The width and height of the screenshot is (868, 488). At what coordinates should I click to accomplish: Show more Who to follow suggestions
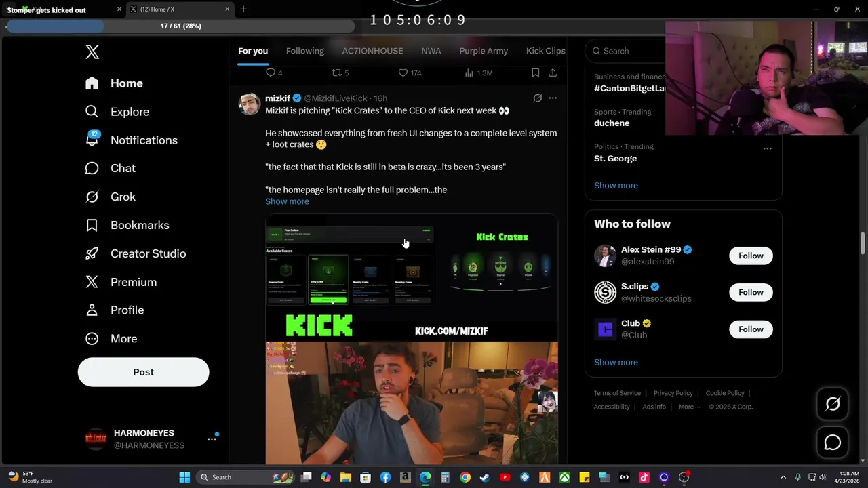(616, 362)
